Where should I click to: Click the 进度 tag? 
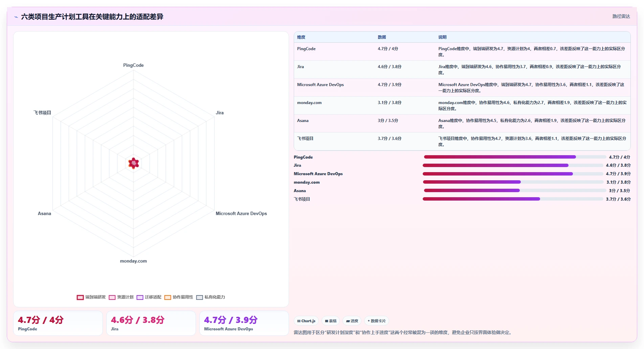tap(352, 321)
